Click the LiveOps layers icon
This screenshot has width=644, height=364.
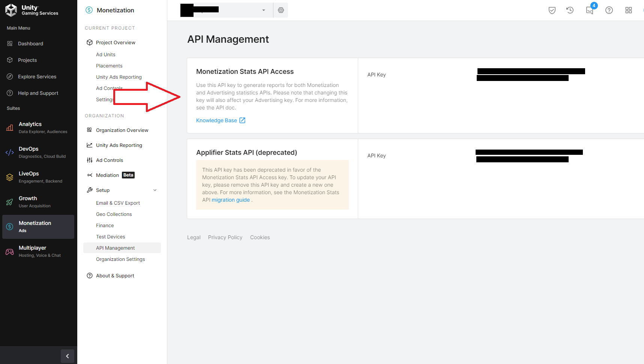[x=10, y=177]
